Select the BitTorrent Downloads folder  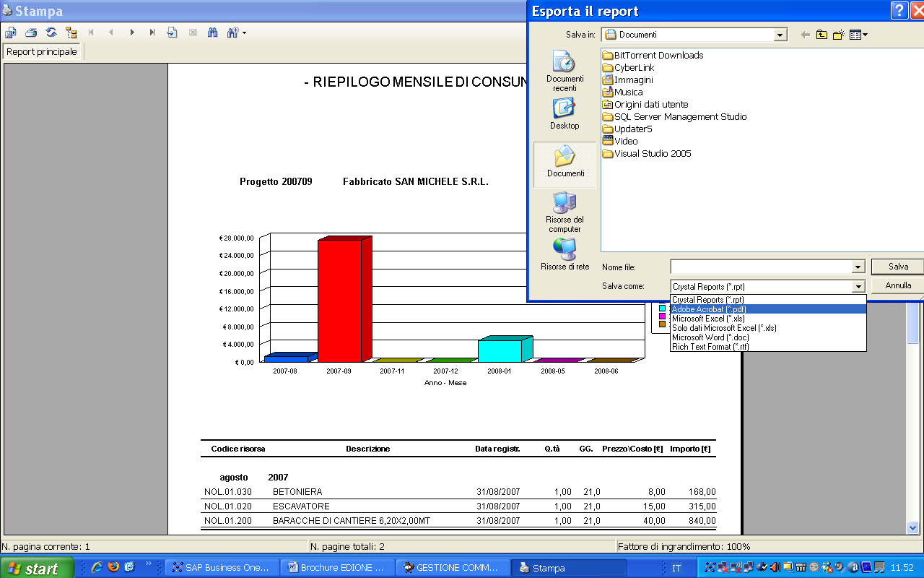tap(653, 56)
